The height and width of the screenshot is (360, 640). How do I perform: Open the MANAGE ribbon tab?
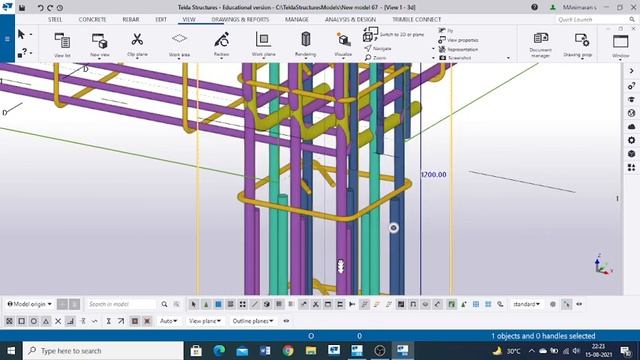(297, 19)
